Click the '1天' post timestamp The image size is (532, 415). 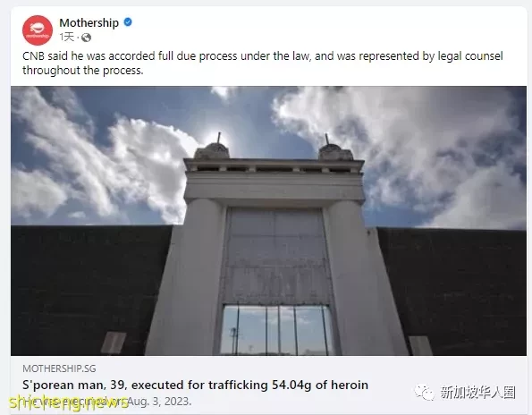[66, 37]
